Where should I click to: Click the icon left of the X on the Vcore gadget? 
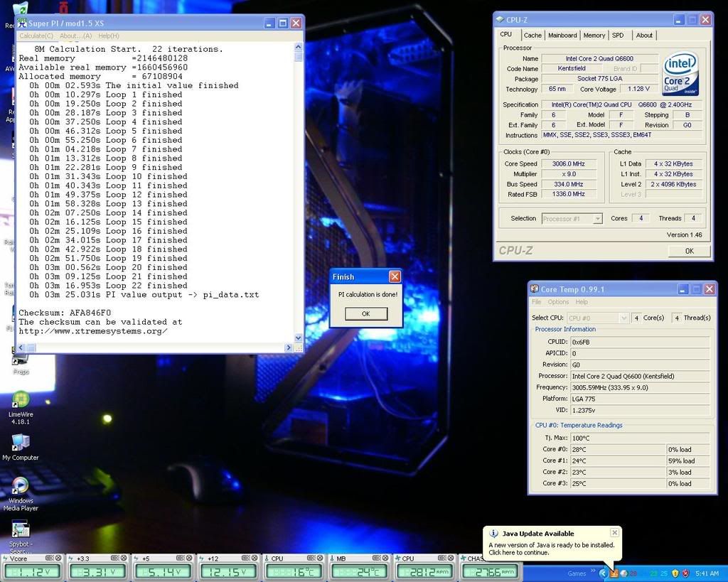[x=50, y=558]
